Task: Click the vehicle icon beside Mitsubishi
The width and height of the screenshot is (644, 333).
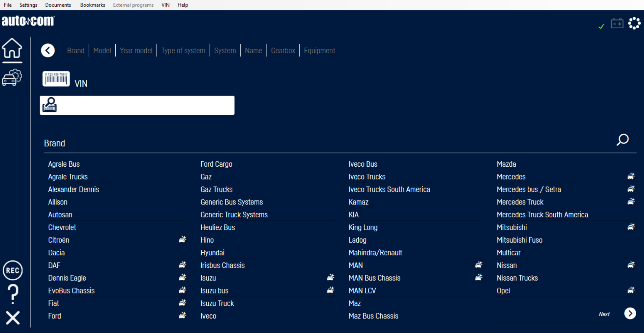Action: (x=631, y=227)
